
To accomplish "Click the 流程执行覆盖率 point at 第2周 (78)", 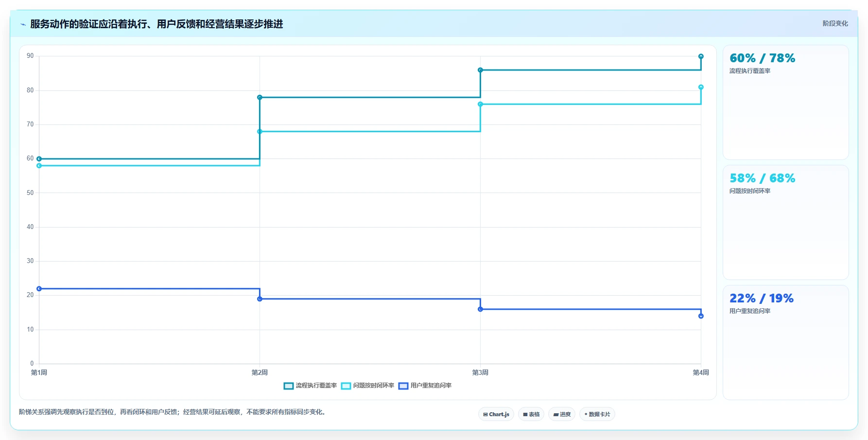I will pyautogui.click(x=260, y=97).
